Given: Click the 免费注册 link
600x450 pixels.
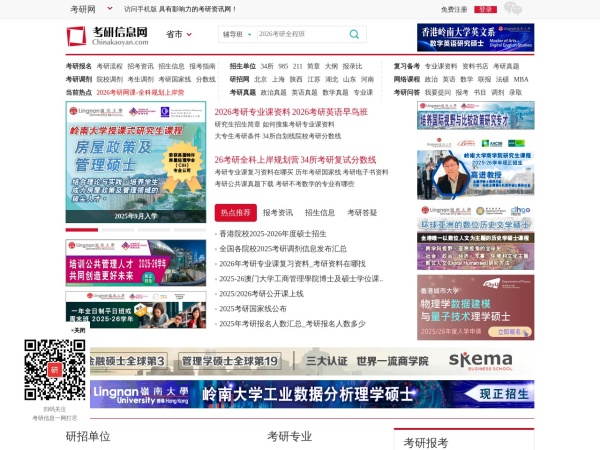Looking at the screenshot, I should 454,9.
